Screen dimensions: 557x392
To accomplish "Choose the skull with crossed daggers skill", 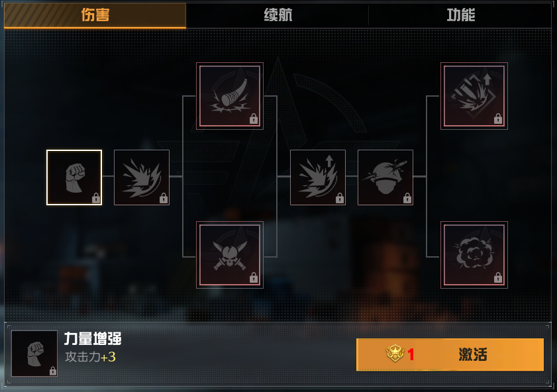I will [230, 255].
